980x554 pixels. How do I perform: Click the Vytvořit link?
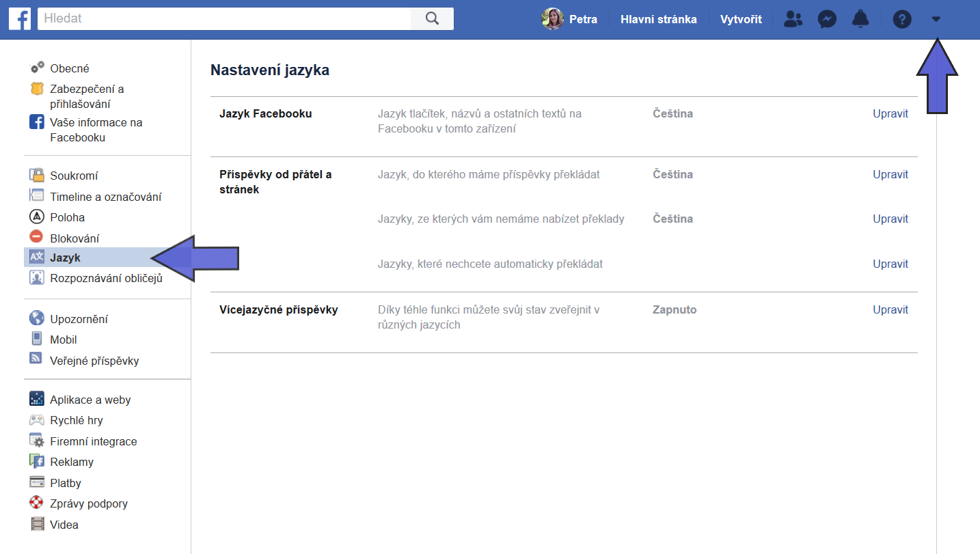coord(741,19)
